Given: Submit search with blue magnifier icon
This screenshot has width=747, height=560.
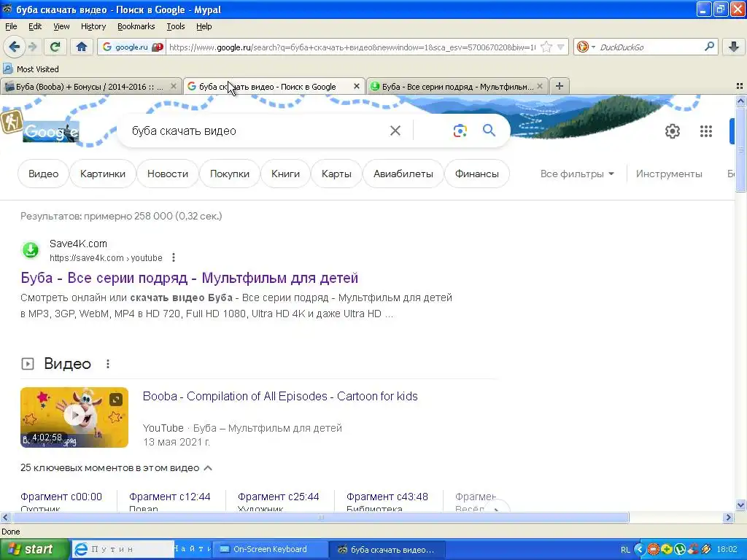Looking at the screenshot, I should (489, 130).
